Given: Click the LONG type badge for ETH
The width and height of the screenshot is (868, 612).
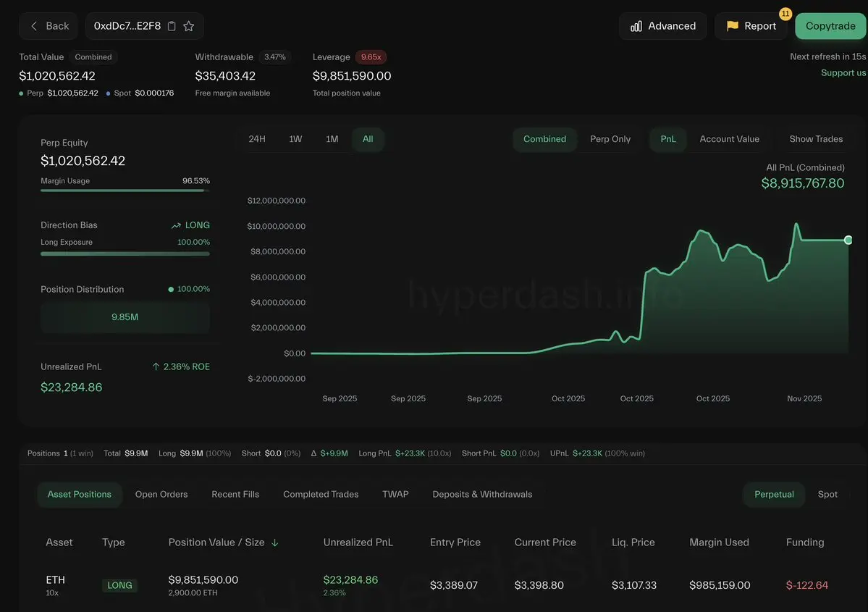Looking at the screenshot, I should [119, 585].
